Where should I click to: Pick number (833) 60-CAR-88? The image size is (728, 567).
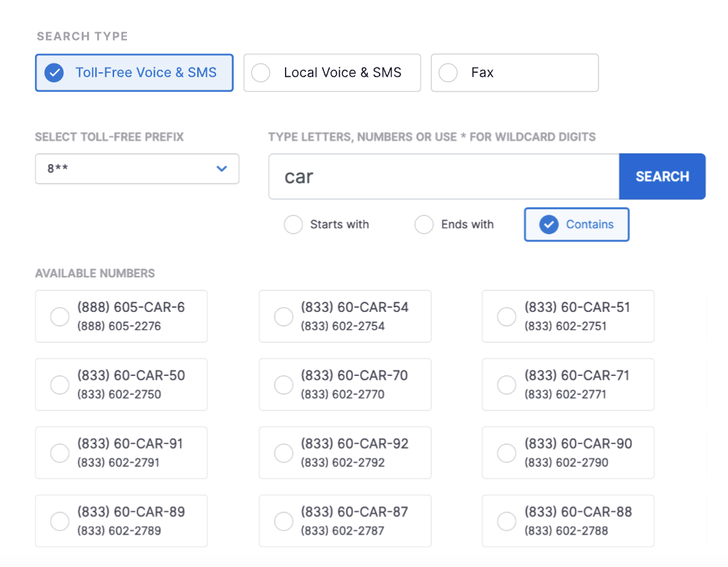click(x=567, y=521)
